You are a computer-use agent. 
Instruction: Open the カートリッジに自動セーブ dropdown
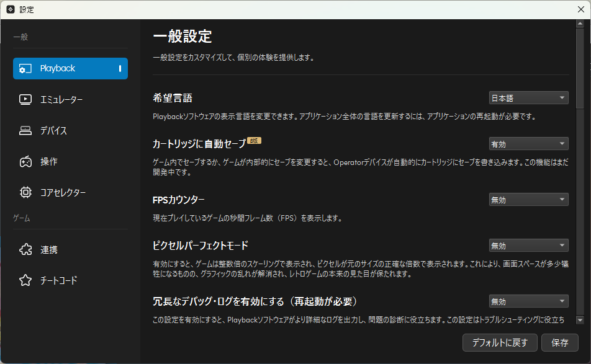point(528,144)
